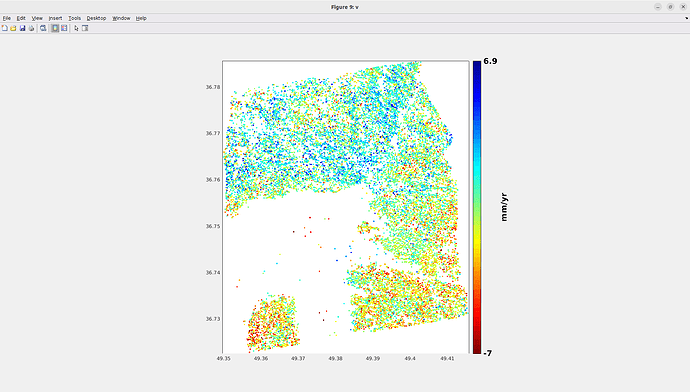Click the x-axis tick label 49.35
Viewport: 690px width, 392px height.
pos(224,359)
